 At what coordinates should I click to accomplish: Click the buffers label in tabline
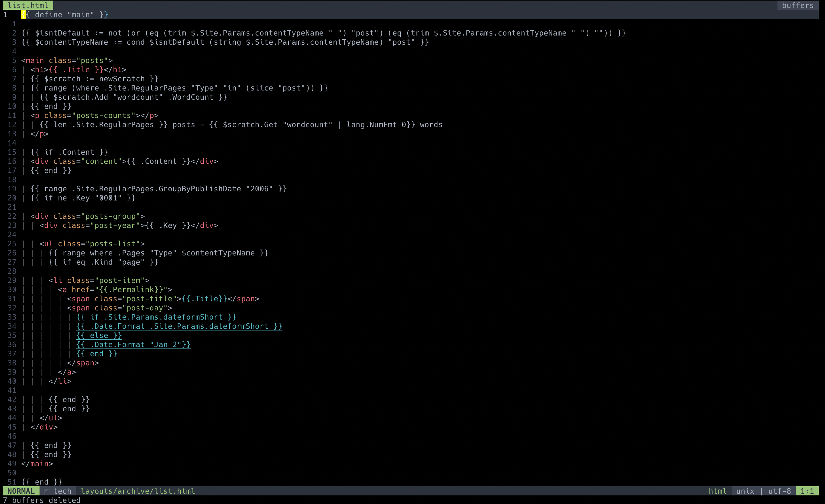pyautogui.click(x=797, y=5)
